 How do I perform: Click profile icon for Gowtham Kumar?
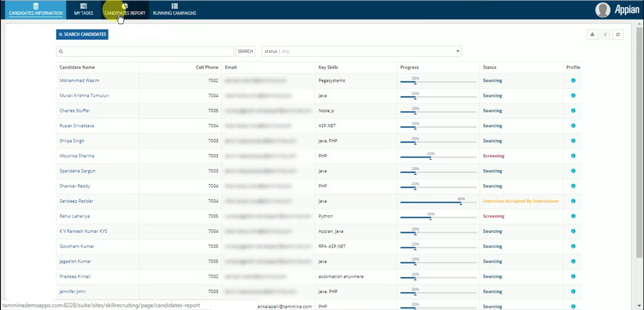573,246
